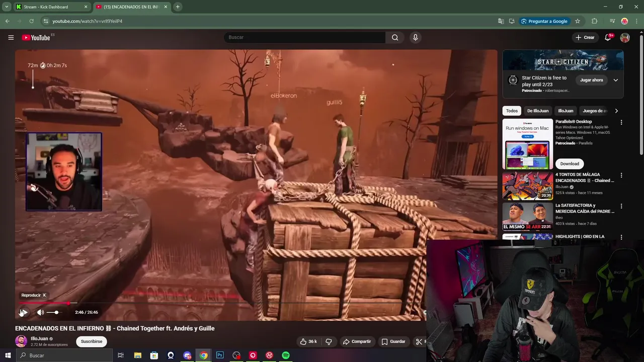Go to the YouTube home logo

point(36,37)
